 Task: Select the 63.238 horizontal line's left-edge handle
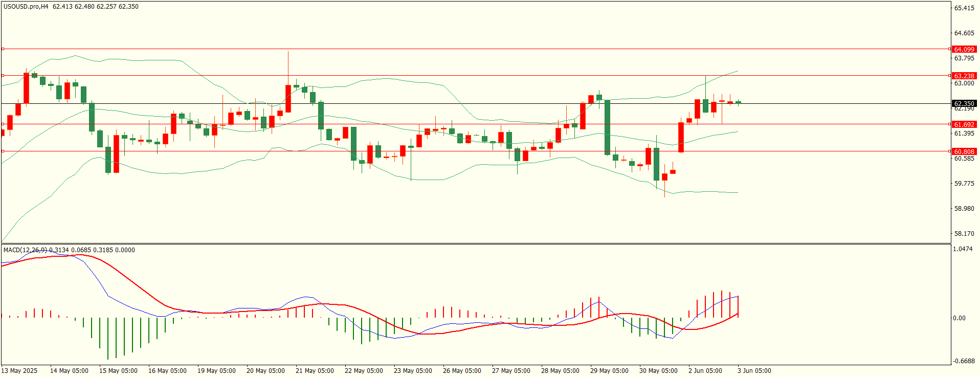point(3,76)
